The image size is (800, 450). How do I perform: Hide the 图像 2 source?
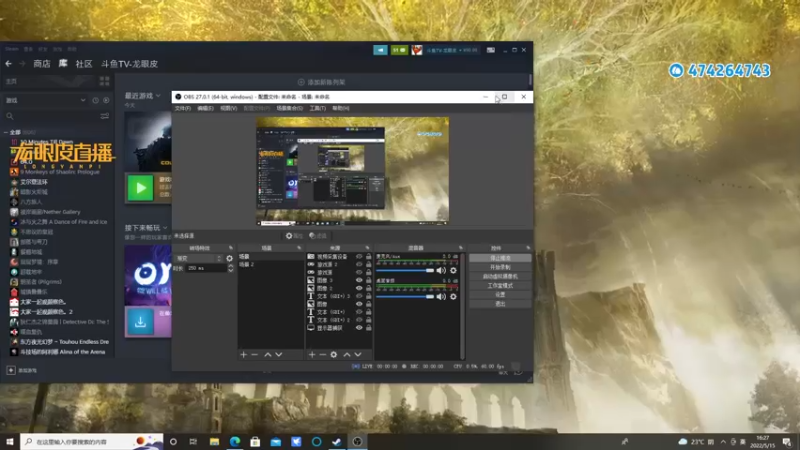coord(359,288)
